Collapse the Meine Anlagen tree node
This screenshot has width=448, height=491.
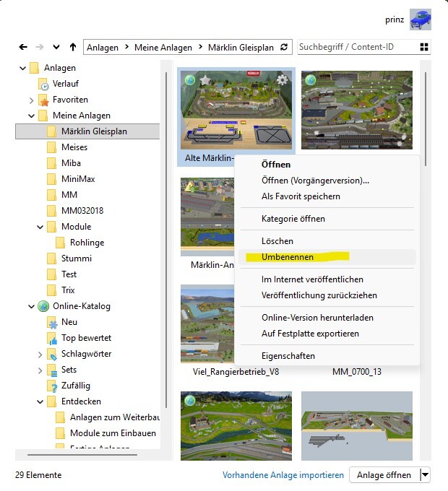coord(31,116)
